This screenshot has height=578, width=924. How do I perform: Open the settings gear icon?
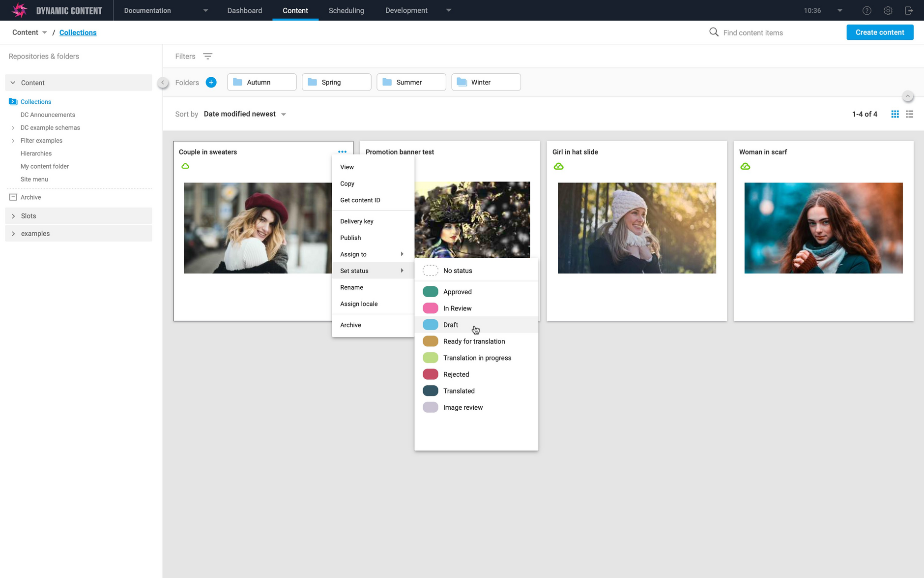888,10
